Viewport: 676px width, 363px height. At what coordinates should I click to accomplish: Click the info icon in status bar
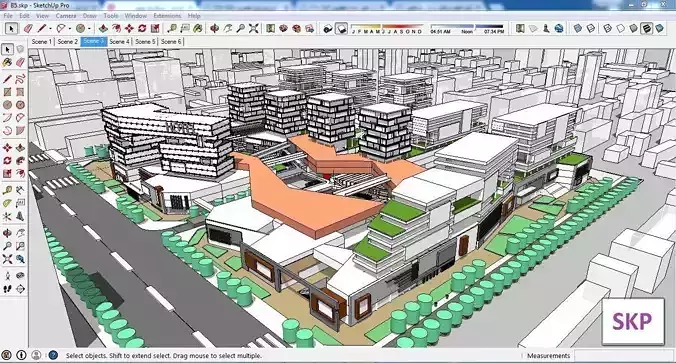(21, 355)
